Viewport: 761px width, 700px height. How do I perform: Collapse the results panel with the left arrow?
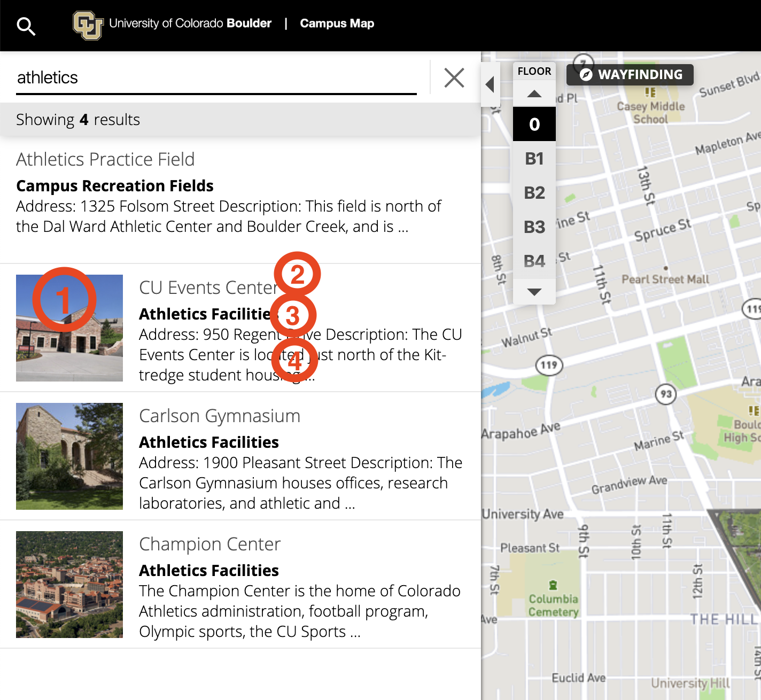point(490,84)
